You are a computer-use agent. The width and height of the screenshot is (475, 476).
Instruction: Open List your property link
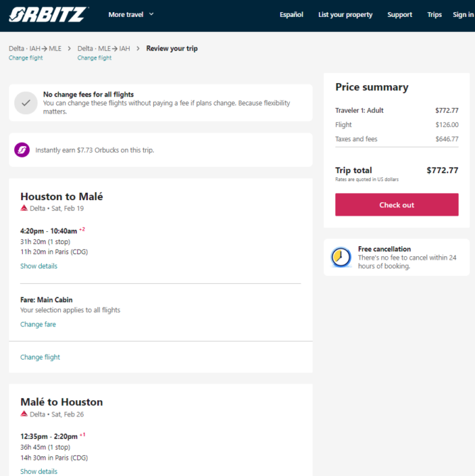pyautogui.click(x=345, y=14)
